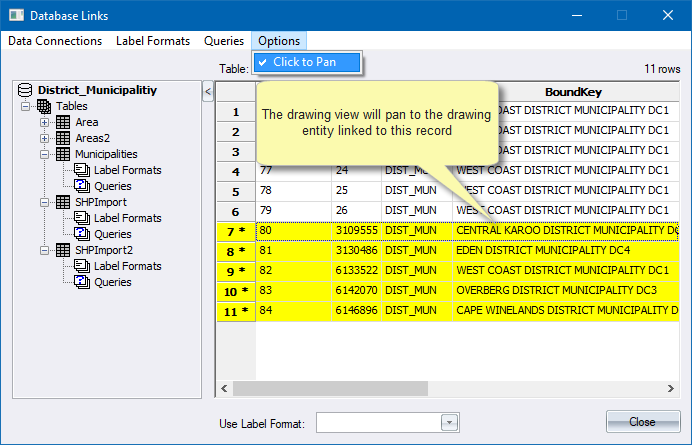Expand the Areas2 table node
692x445 pixels.
[x=45, y=138]
